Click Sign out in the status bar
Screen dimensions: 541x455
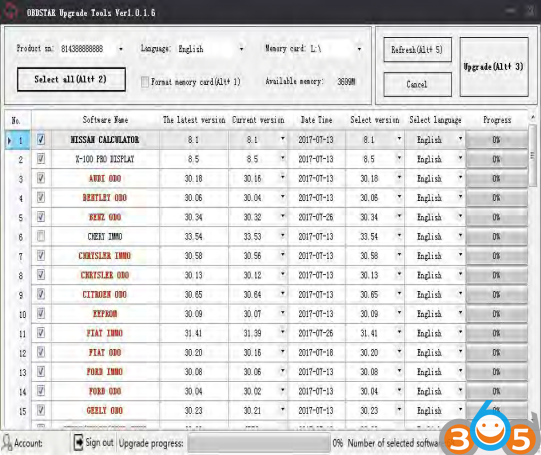pos(99,442)
